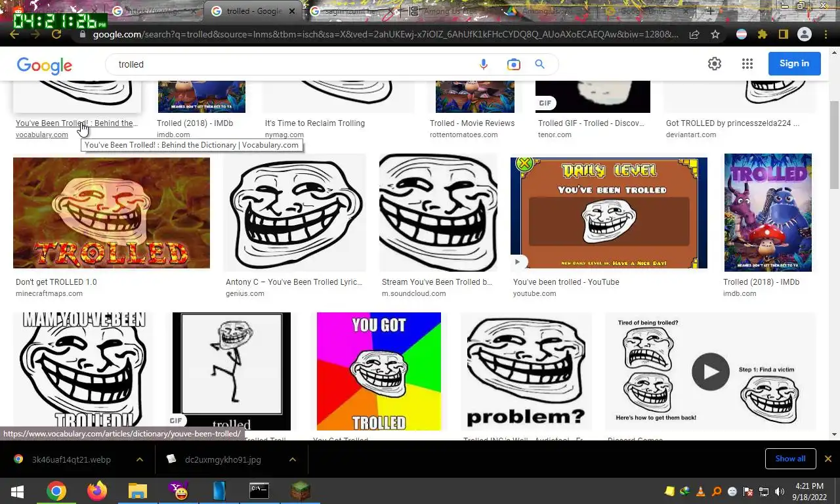840x504 pixels.
Task: Launch Firefox from the taskbar
Action: 97,492
